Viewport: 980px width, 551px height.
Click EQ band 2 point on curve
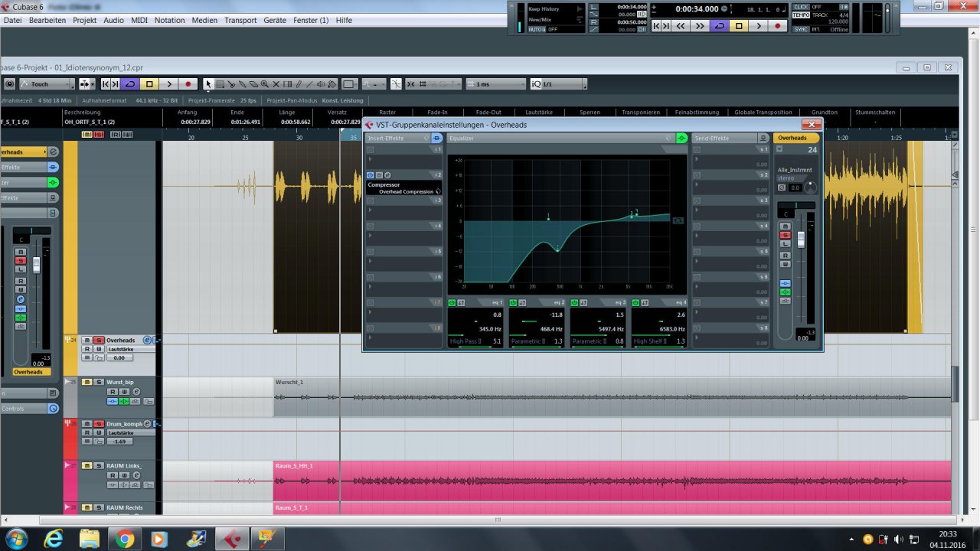pyautogui.click(x=557, y=250)
